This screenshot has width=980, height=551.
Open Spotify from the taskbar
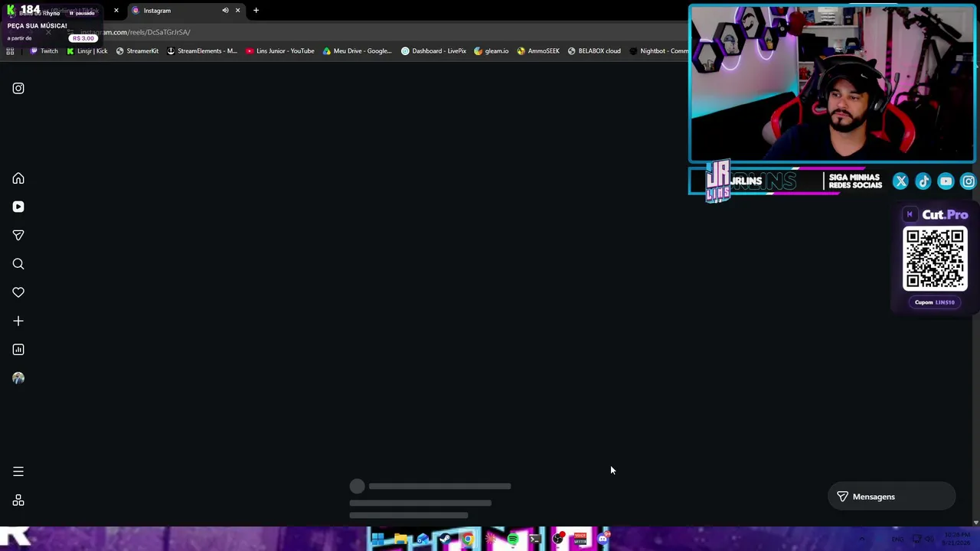513,540
